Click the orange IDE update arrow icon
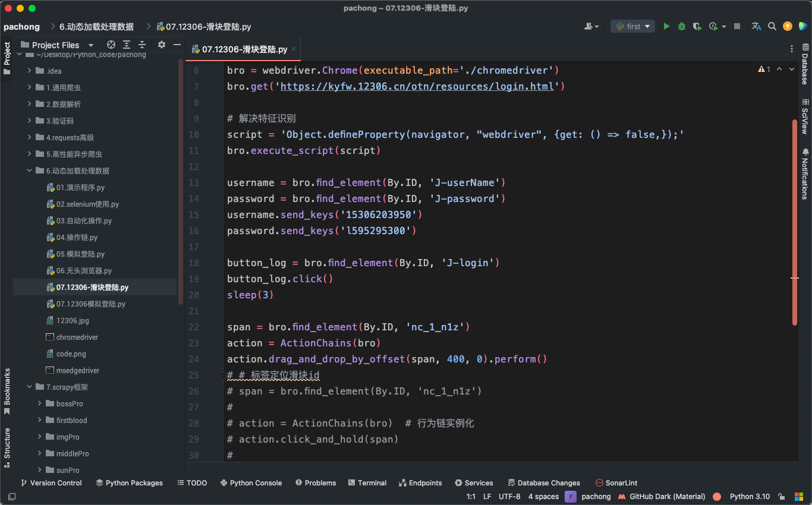Viewport: 812px width, 505px height. [788, 26]
